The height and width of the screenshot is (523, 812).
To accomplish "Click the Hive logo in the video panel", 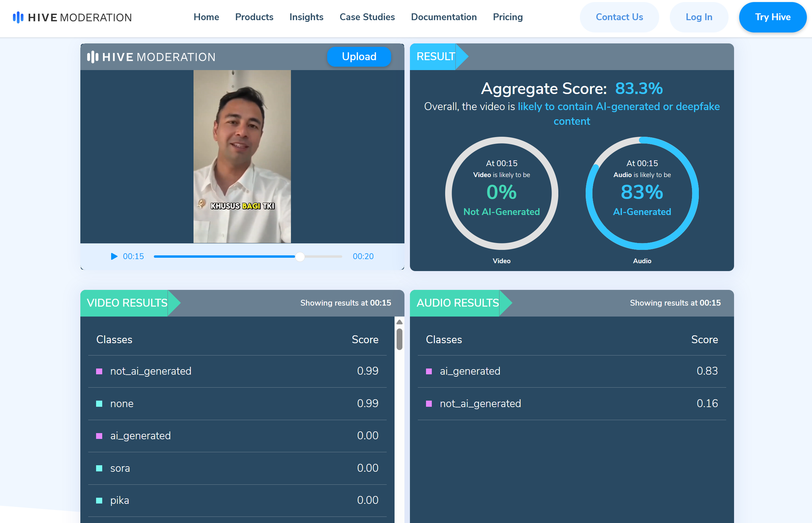I will [151, 57].
